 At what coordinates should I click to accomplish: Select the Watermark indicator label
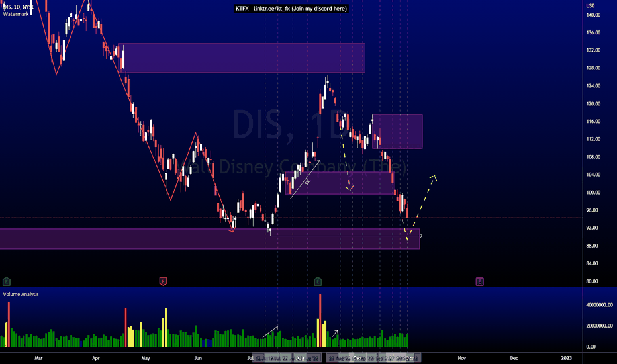coord(16,14)
